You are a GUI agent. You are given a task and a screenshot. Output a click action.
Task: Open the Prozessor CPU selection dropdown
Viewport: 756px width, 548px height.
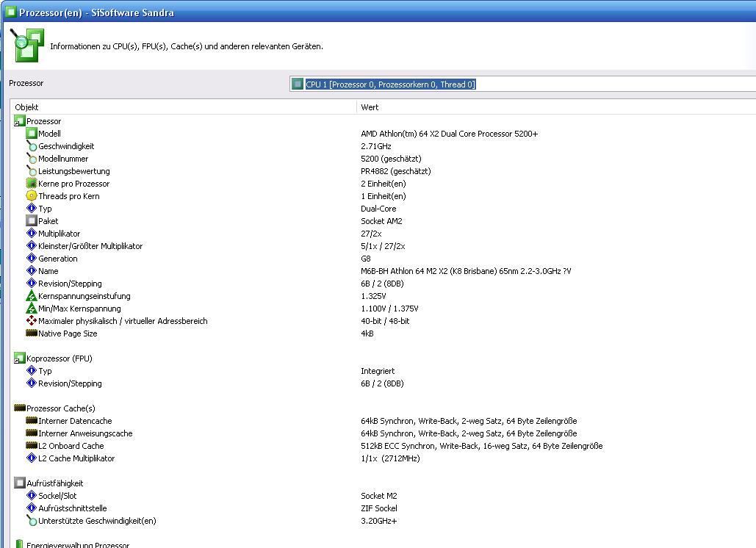click(x=522, y=84)
